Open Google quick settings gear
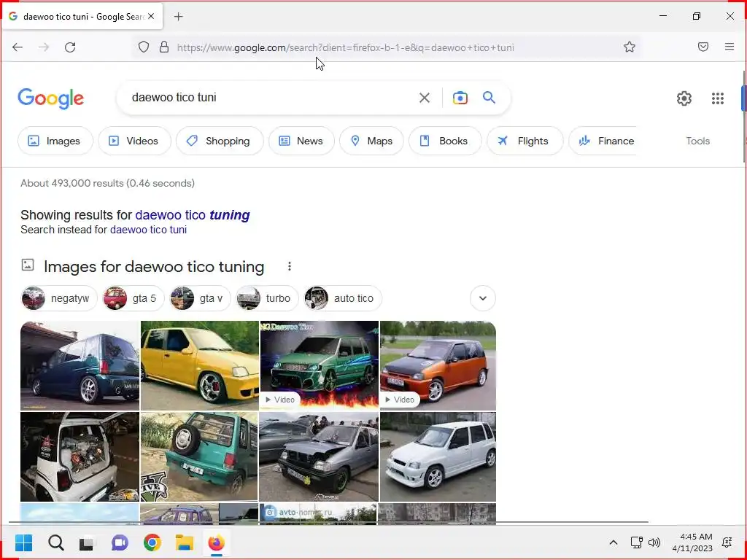The width and height of the screenshot is (747, 560). [x=684, y=98]
